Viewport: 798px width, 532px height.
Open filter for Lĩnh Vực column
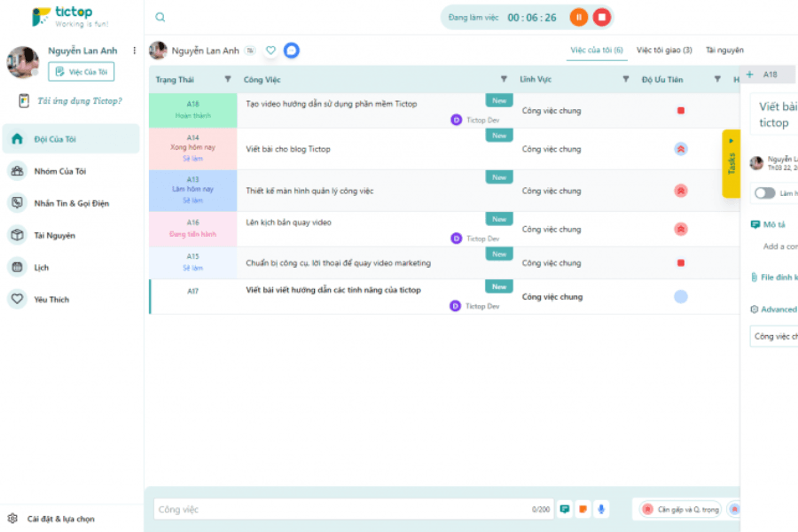point(626,80)
